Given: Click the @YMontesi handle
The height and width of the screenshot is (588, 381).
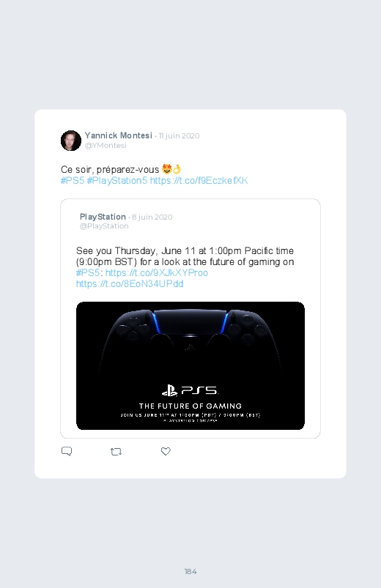Looking at the screenshot, I should click(106, 146).
